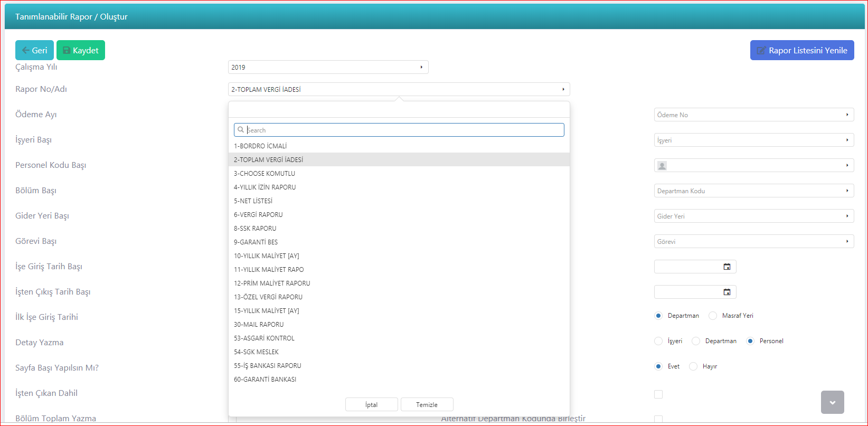The width and height of the screenshot is (868, 426).
Task: Open the Gider Yeri dropdown
Action: pos(753,216)
